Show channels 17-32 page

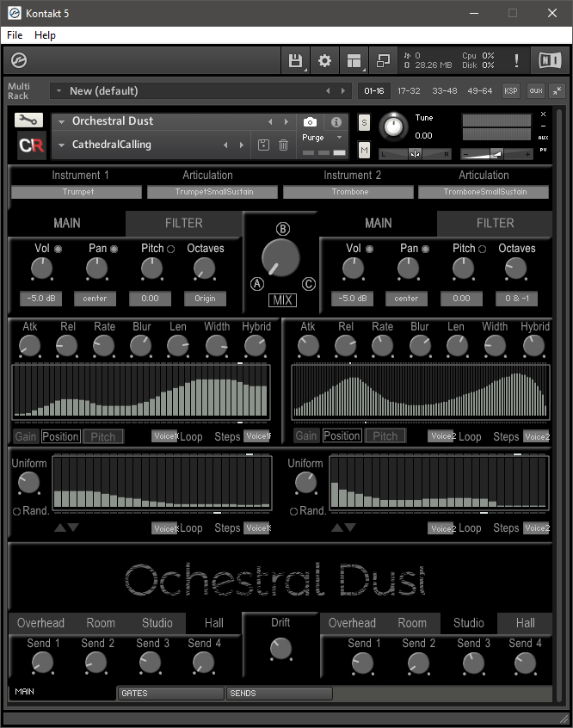pos(409,91)
